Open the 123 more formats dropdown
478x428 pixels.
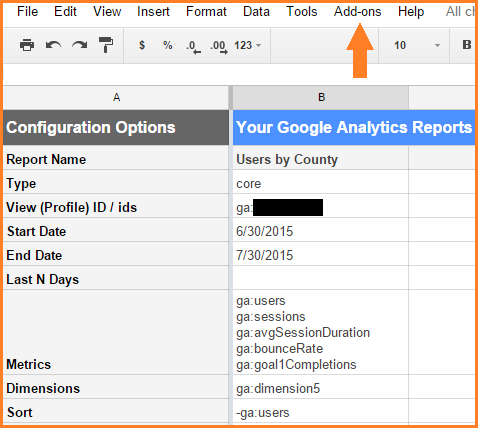point(247,45)
